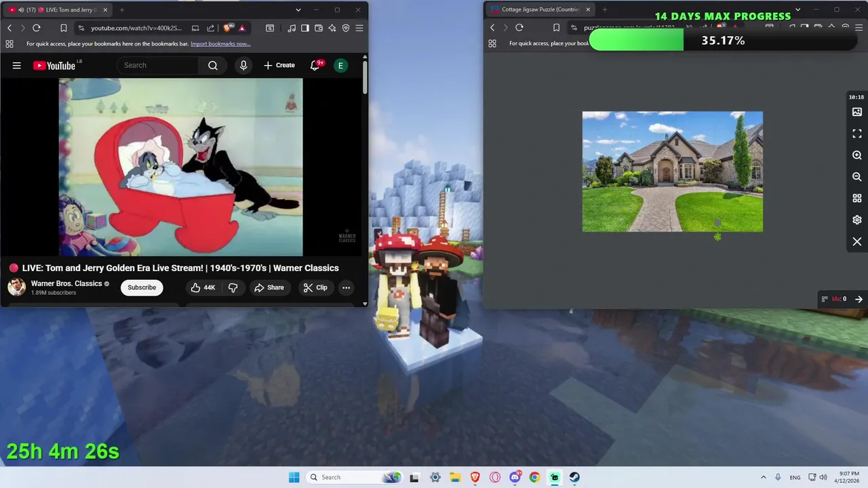Open a new tab in the YouTube window
Image resolution: width=868 pixels, height=488 pixels.
pyautogui.click(x=122, y=9)
